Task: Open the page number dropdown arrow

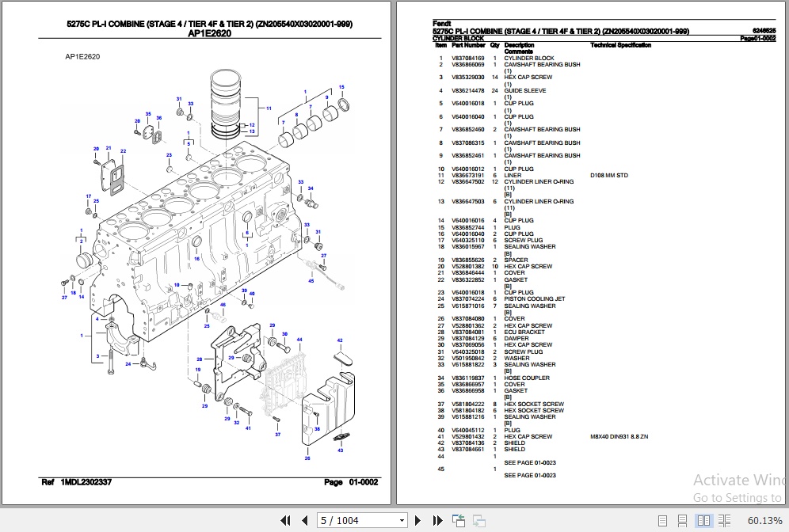Action: (402, 520)
